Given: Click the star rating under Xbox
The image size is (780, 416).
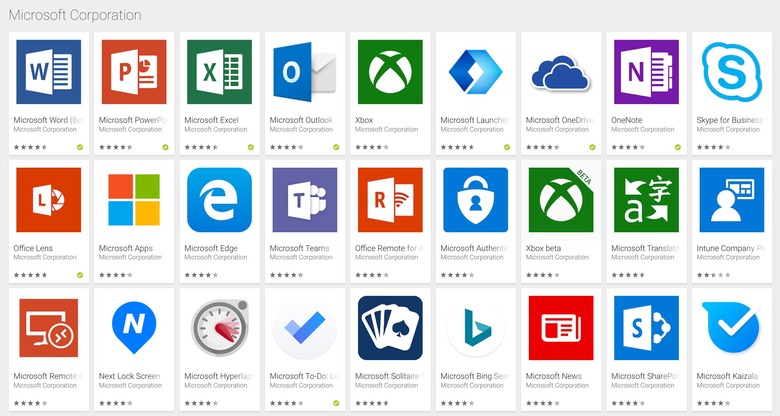Looking at the screenshot, I should [x=372, y=147].
